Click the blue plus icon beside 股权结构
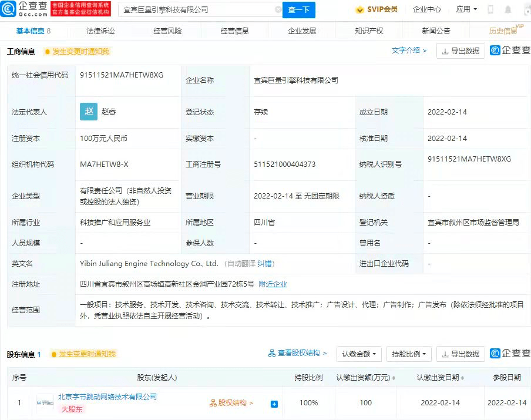The height and width of the screenshot is (420, 531). pos(274,404)
